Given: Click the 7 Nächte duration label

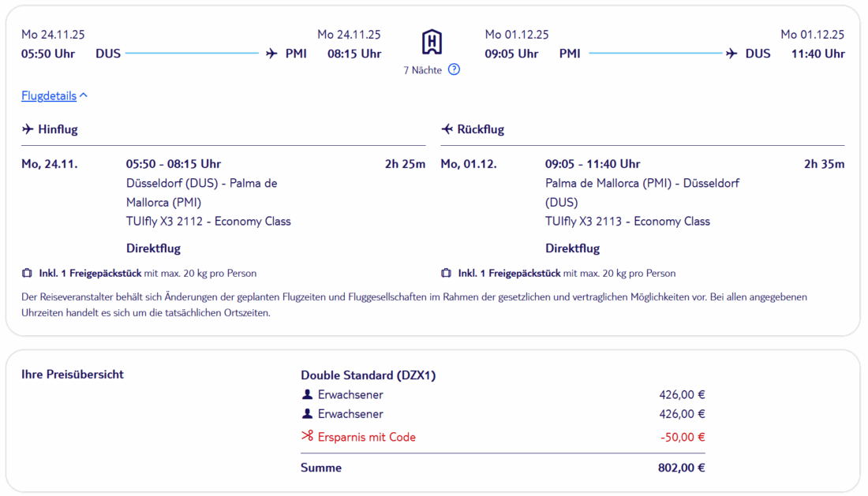Looking at the screenshot, I should tap(423, 69).
